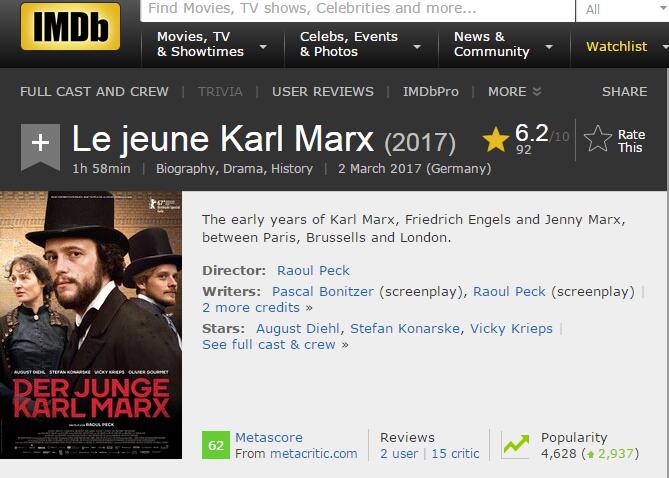Screen dimensions: 669x478
Task: Open IMDbPro link
Action: click(431, 91)
